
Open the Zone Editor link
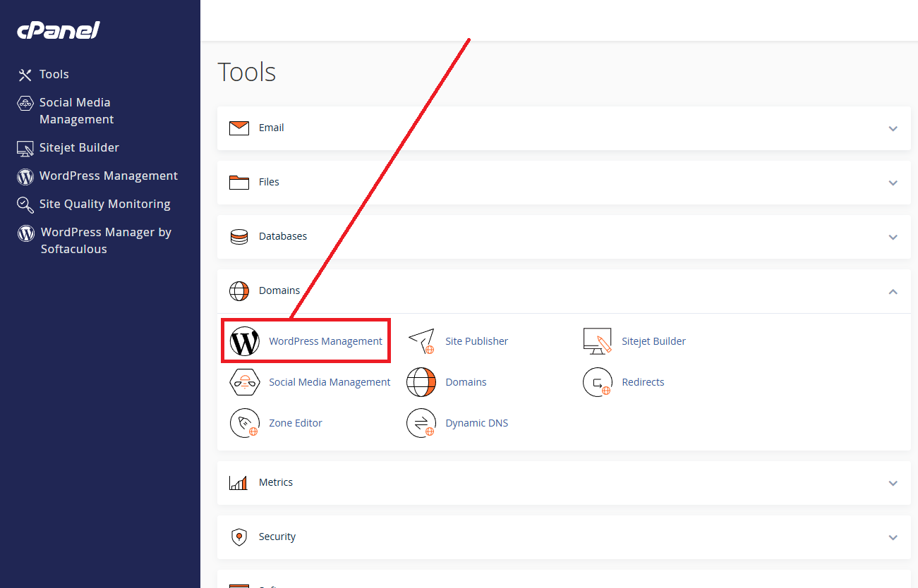296,423
